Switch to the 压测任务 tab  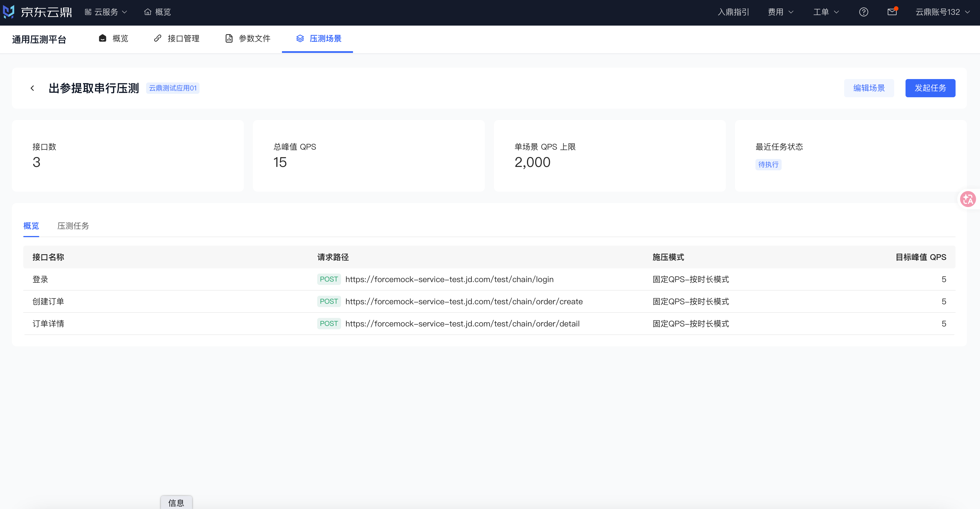tap(73, 226)
